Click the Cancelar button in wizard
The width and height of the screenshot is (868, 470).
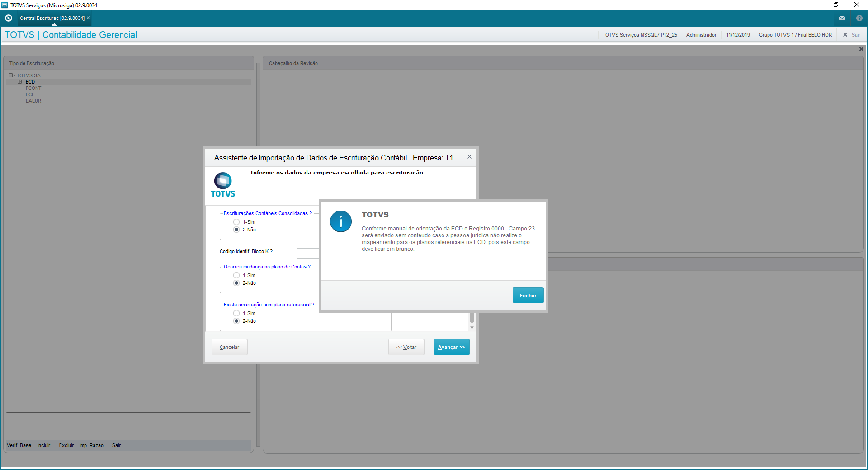tap(229, 347)
